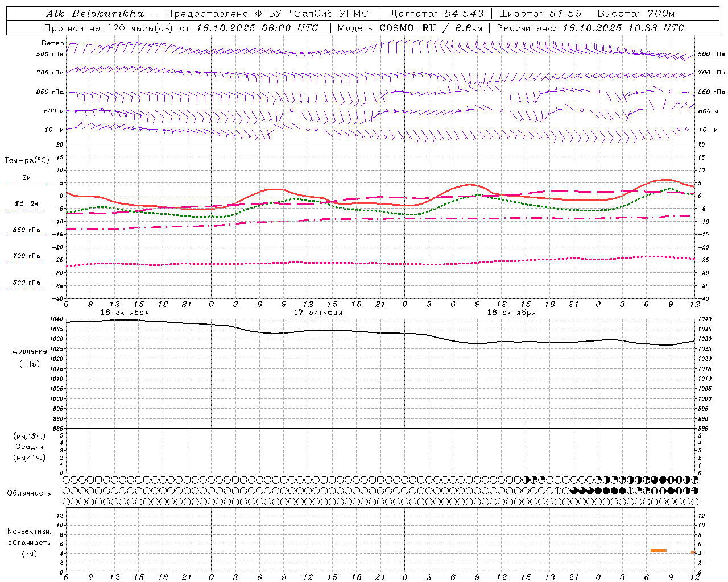This screenshot has height=582, width=728.
Task: Click the 'Давление' pressure panel label
Action: coord(30,351)
